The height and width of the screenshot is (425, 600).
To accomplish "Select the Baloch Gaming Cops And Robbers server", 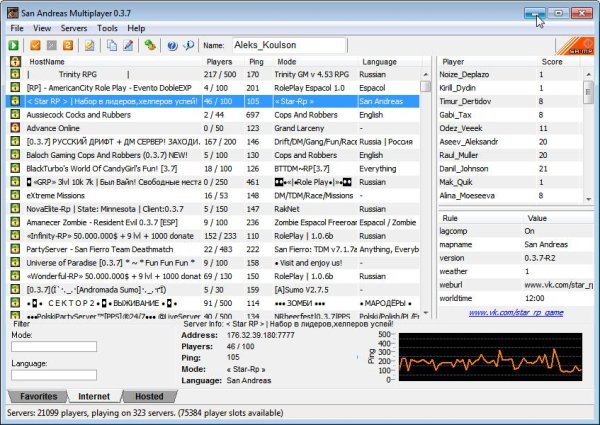I will tap(213, 155).
